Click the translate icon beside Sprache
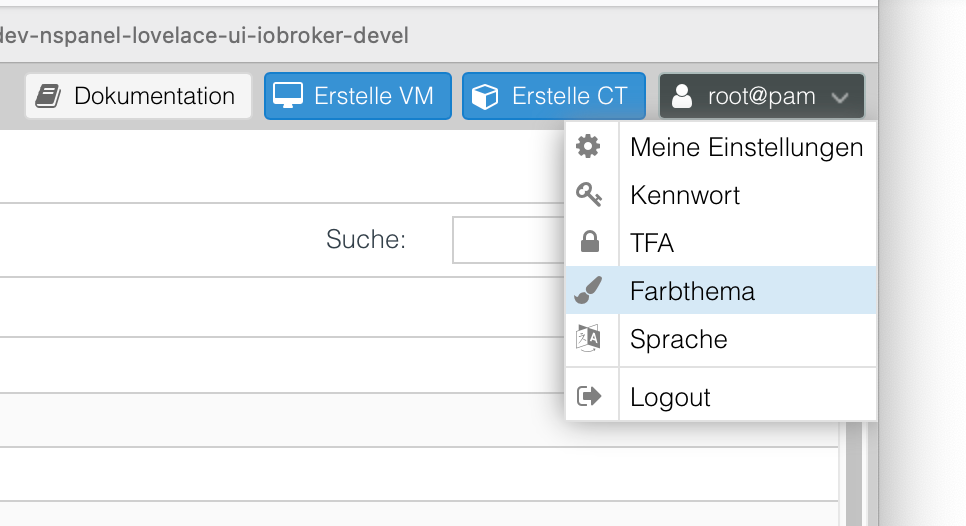Screen dimensions: 966x526 tap(589, 338)
